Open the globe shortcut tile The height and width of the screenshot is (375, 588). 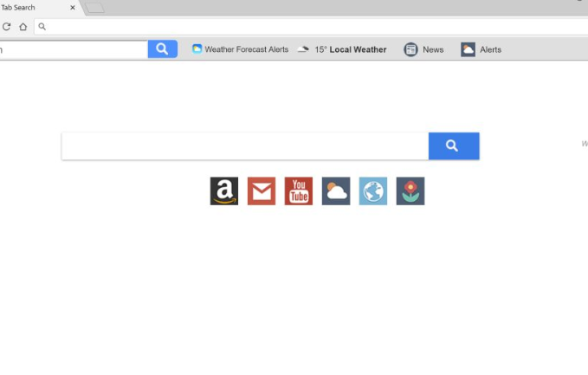[373, 191]
